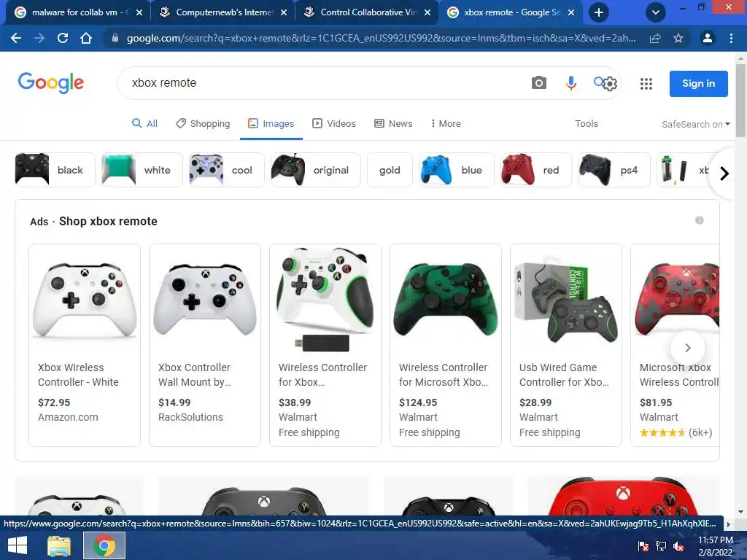Click the browser forward arrow
The image size is (747, 560).
[x=39, y=38]
